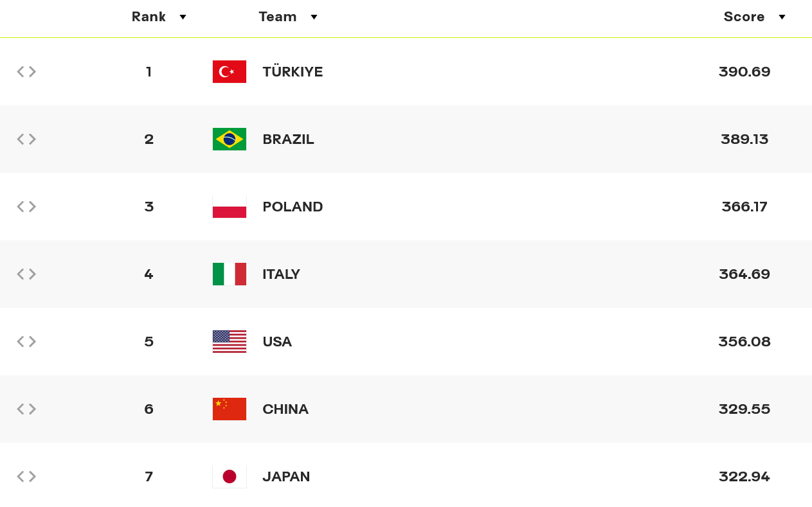Expand the Japan row details arrows
This screenshot has height=507, width=812.
coord(26,476)
